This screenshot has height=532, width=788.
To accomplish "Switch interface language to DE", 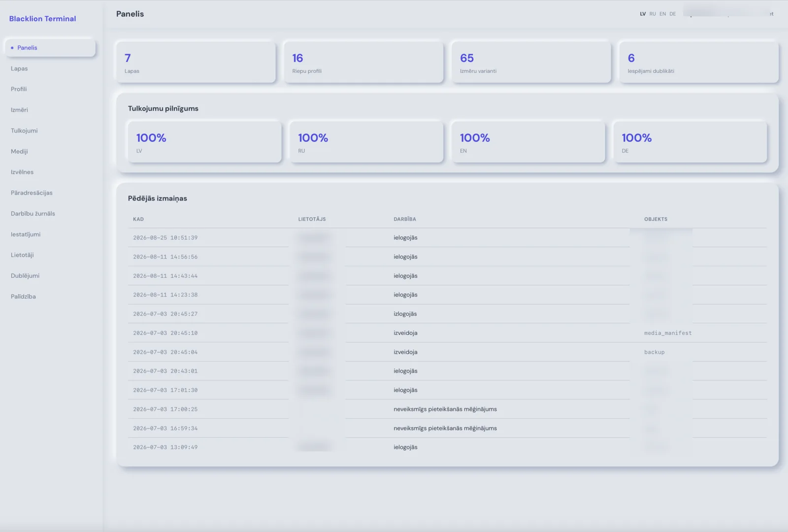I will (x=672, y=14).
